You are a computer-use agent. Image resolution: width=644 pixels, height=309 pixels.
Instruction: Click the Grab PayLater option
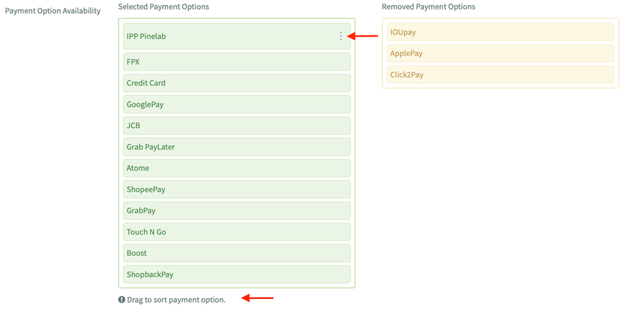coord(236,147)
